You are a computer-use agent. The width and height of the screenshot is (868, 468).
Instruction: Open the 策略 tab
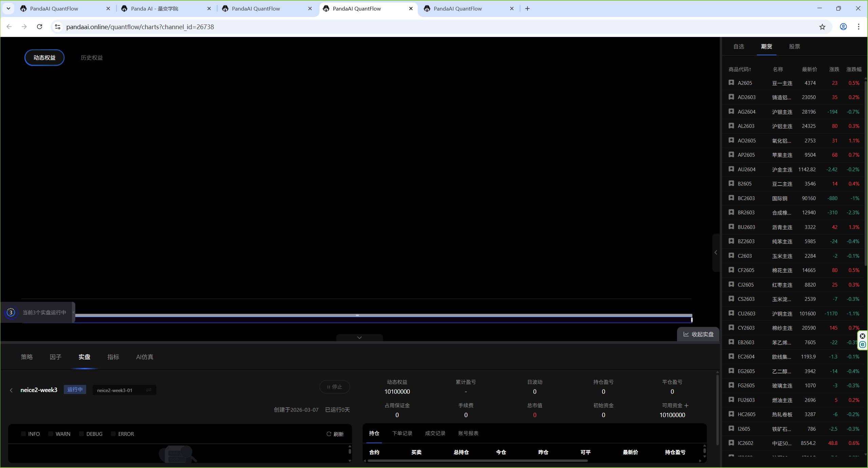[27, 357]
